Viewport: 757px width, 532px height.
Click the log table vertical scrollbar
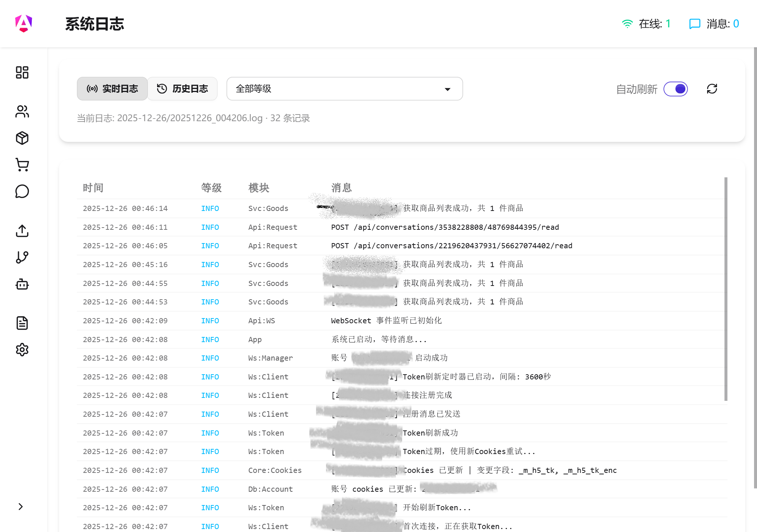coord(726,288)
